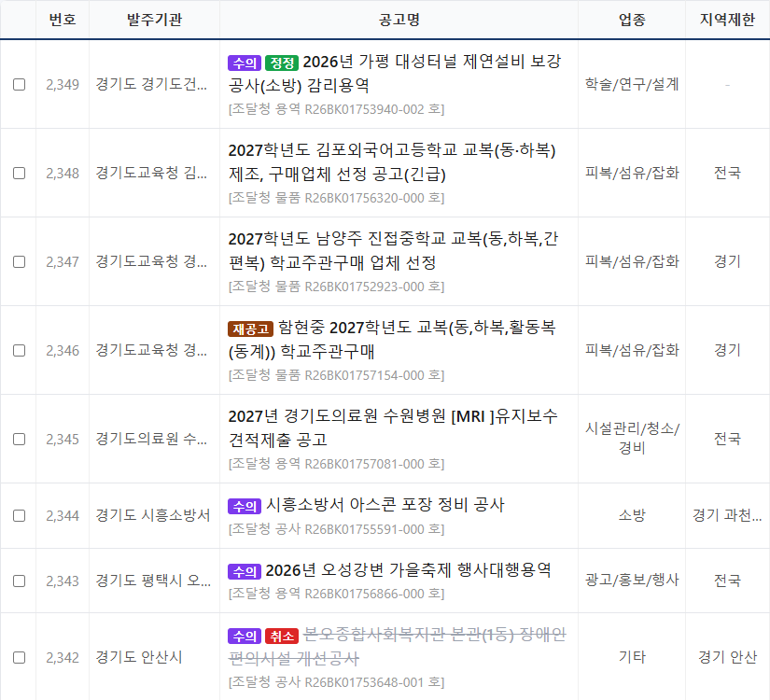
Task: Click reference number R26BK01757081-000
Action: (x=364, y=464)
